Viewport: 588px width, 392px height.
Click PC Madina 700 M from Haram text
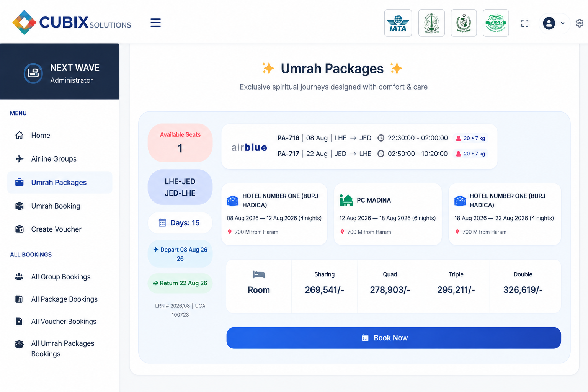pos(369,232)
